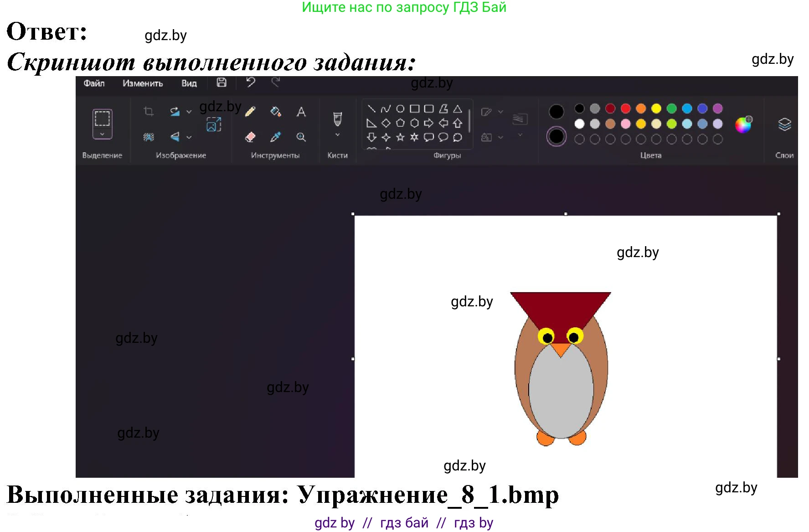Open the rotate options dropdown

pos(190,112)
